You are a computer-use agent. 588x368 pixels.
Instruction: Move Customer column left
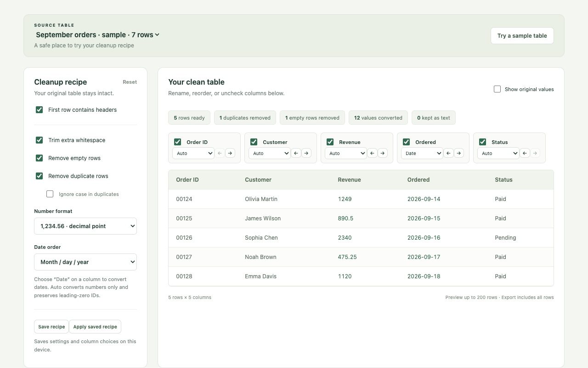296,153
